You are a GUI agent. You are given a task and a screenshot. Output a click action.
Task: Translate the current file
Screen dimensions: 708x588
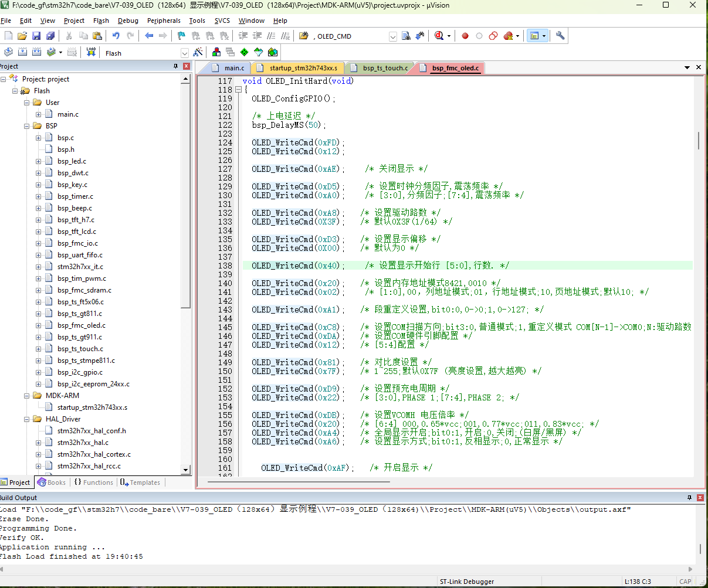point(8,52)
